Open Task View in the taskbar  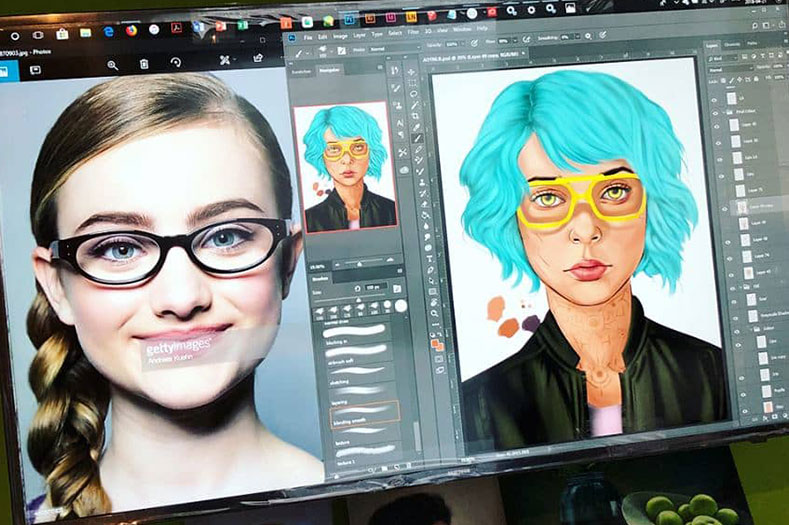[x=38, y=35]
